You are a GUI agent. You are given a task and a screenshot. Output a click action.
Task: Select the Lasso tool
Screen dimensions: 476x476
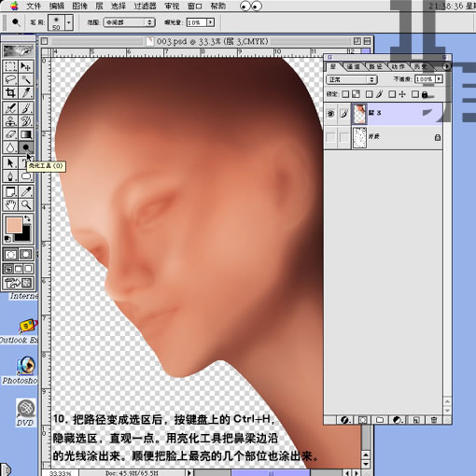(10, 79)
